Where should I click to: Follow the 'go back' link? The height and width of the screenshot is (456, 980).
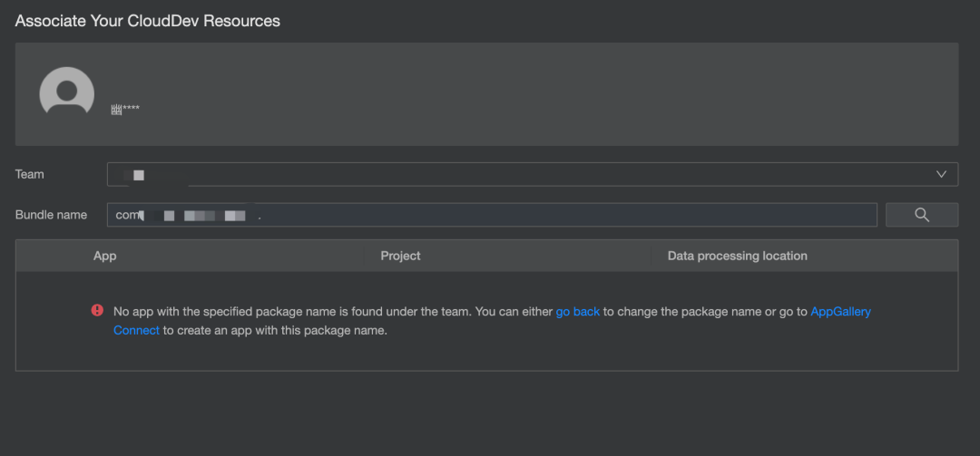pyautogui.click(x=577, y=311)
